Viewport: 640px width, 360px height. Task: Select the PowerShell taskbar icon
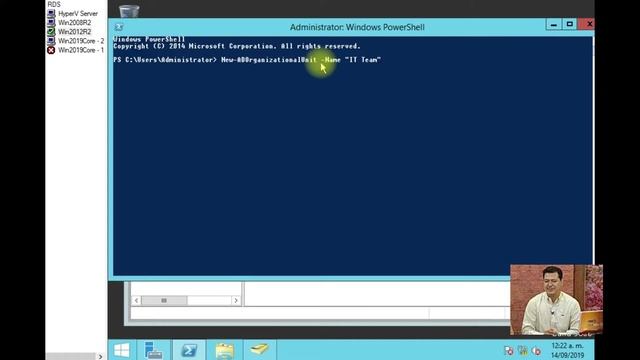pyautogui.click(x=189, y=350)
